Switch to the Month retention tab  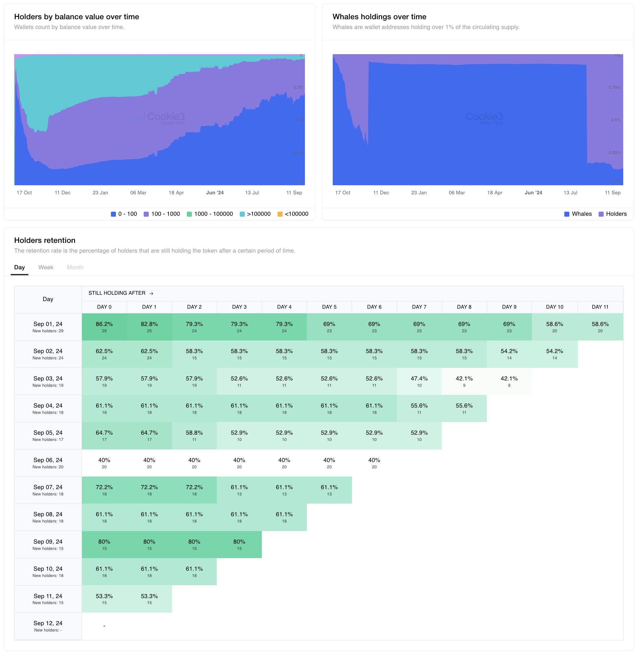[x=75, y=267]
